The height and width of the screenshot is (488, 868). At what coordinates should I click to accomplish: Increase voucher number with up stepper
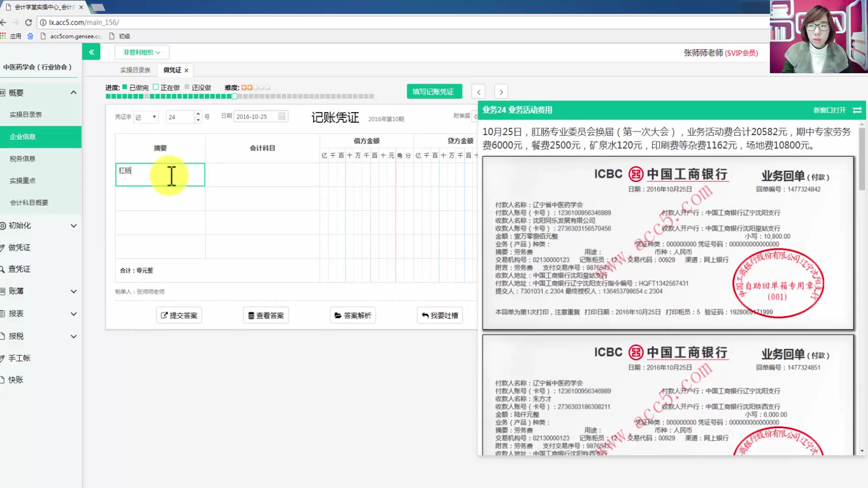click(198, 114)
